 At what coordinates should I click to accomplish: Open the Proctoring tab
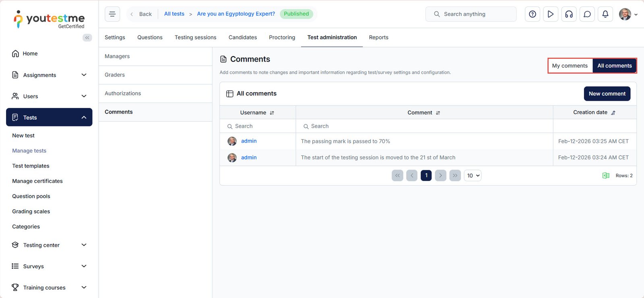tap(282, 37)
